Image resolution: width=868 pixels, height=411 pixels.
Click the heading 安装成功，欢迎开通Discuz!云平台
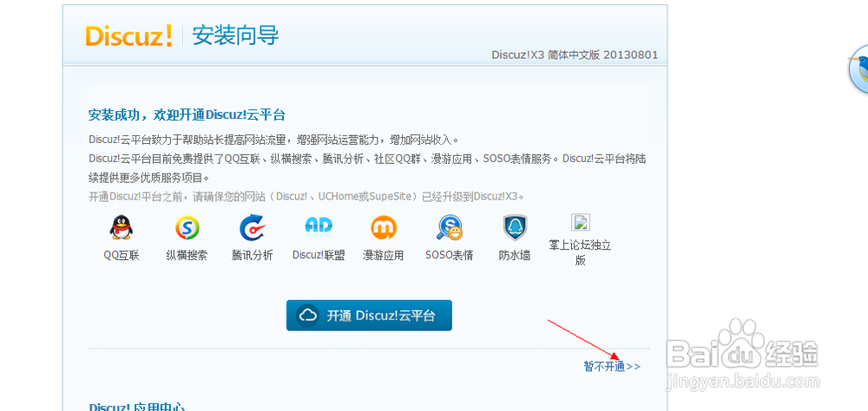pos(187,115)
